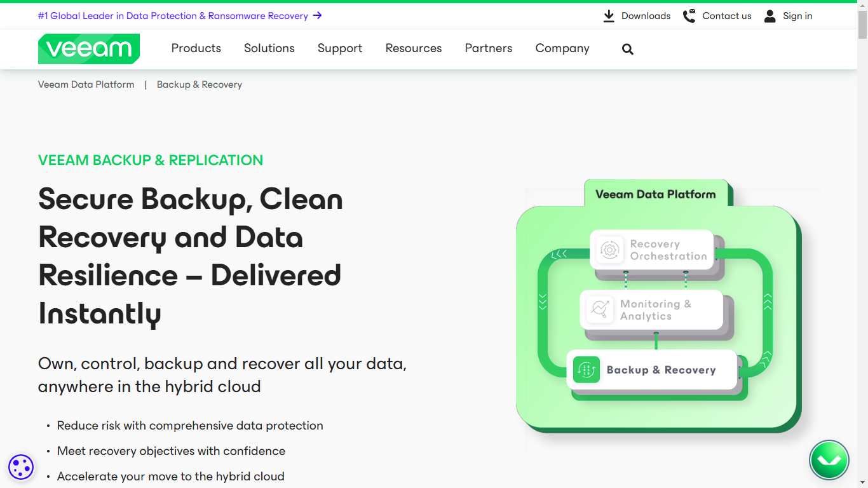868x488 pixels.
Task: Click the arrow after Ransomware Recovery banner
Action: (318, 16)
